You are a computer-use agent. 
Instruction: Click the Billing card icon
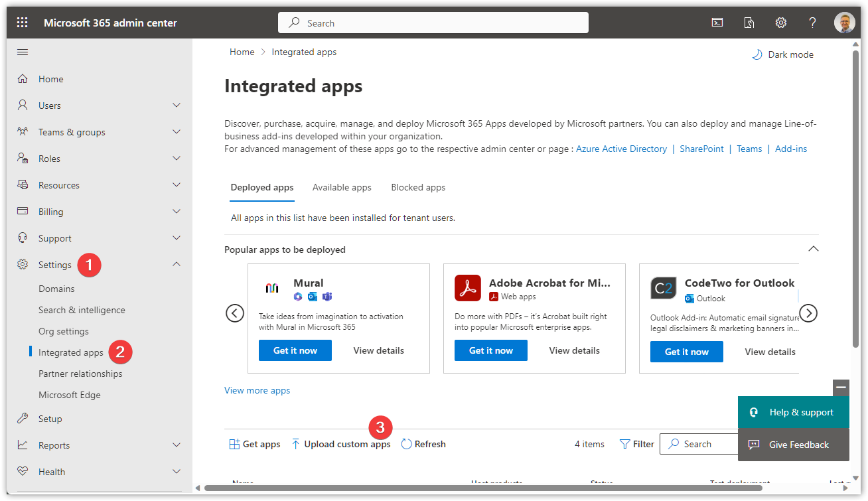[23, 211]
